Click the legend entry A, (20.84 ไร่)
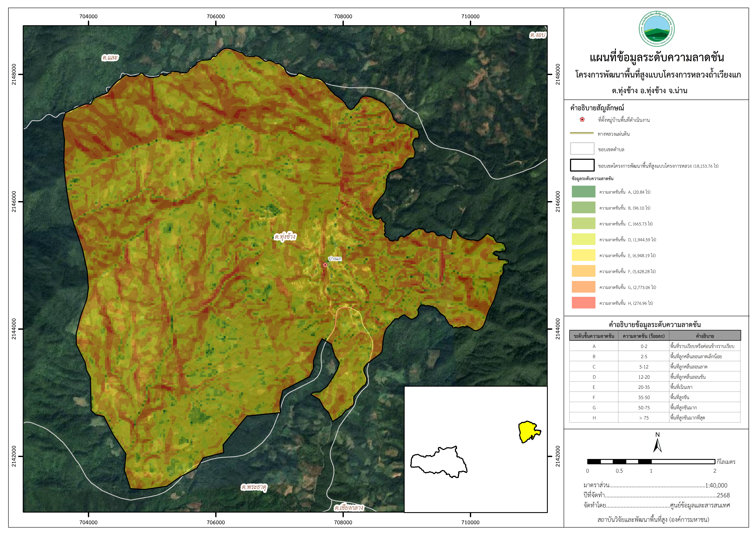Viewport: 756px width, 535px height. click(625, 192)
